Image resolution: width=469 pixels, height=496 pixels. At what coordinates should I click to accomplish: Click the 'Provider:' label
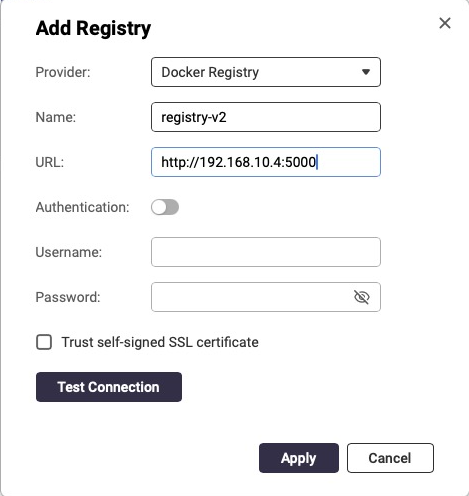(63, 72)
